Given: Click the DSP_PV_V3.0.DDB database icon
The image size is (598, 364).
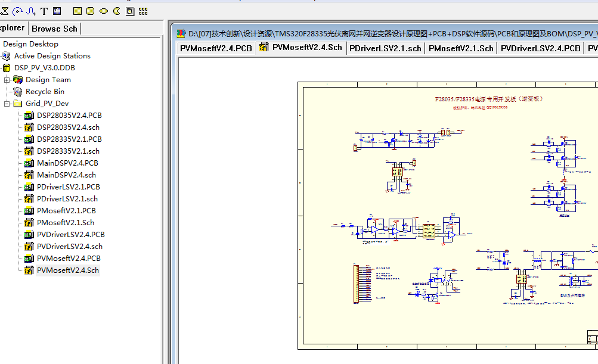Looking at the screenshot, I should [x=7, y=68].
